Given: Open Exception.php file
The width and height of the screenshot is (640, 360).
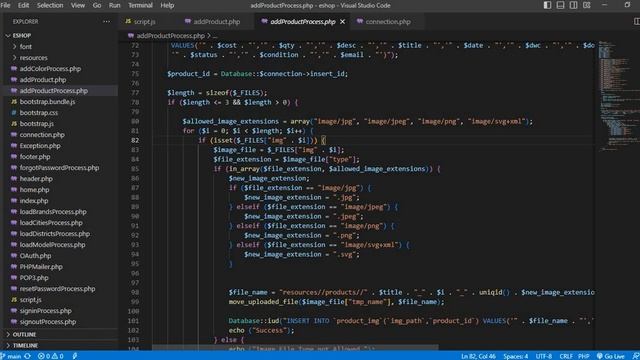Looking at the screenshot, I should (x=40, y=146).
